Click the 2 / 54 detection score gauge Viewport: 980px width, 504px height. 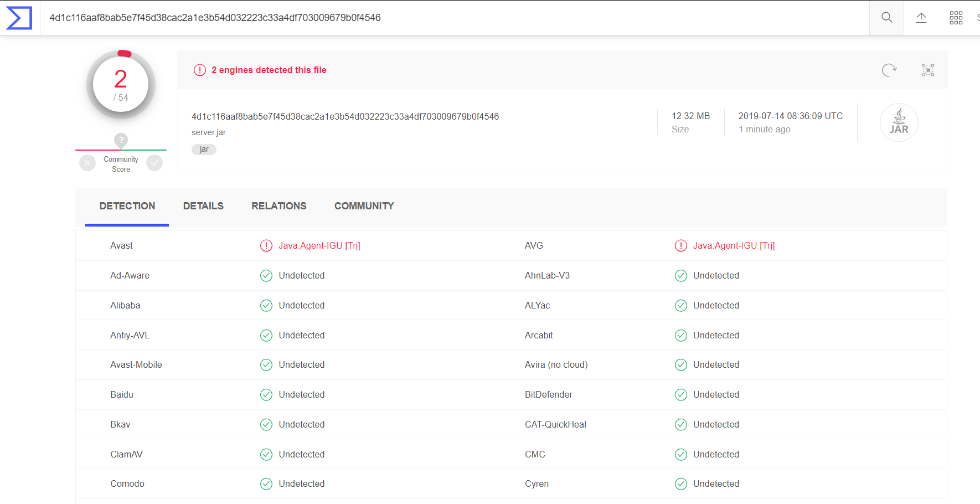click(121, 85)
